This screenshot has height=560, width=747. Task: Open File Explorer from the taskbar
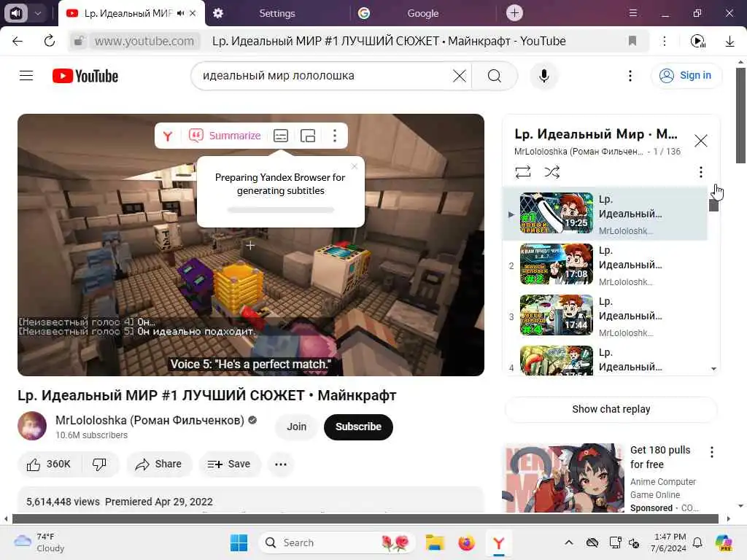tap(435, 542)
